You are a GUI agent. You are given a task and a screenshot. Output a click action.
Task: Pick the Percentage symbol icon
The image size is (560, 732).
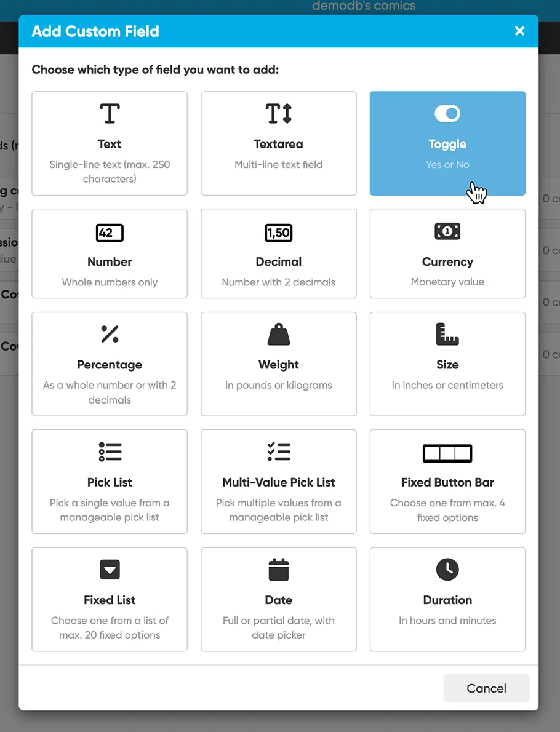coord(110,334)
